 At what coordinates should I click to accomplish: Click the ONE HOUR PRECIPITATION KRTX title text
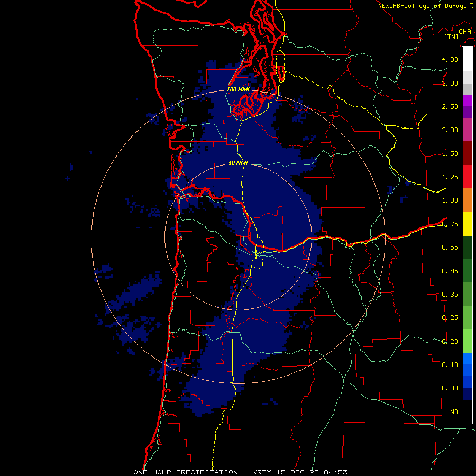point(240,472)
